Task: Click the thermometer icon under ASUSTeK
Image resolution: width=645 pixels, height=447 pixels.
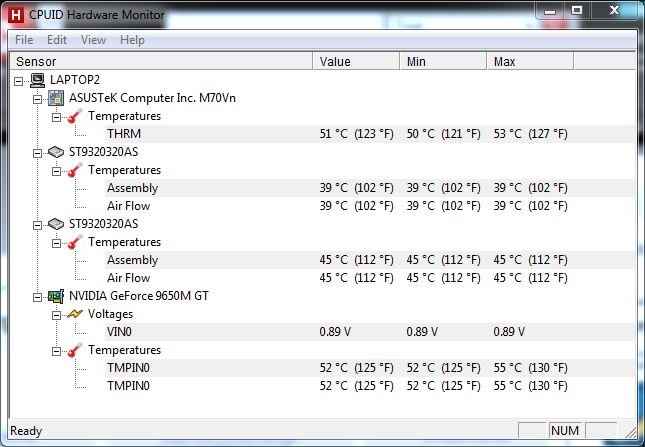Action: point(76,116)
